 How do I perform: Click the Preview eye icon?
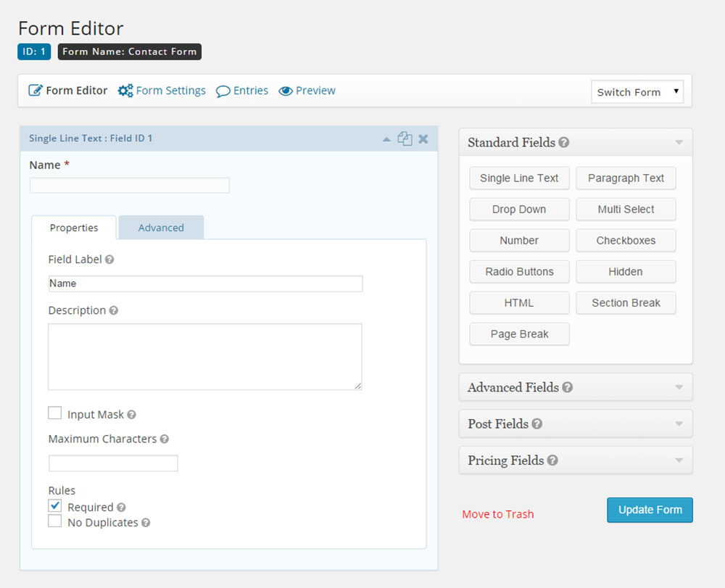pos(286,91)
